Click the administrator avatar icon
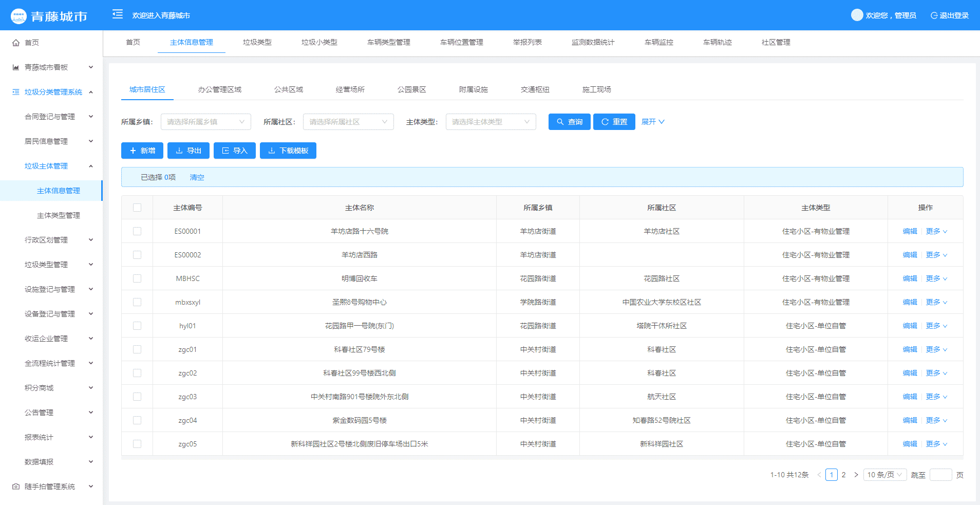Viewport: 980px width, 505px height. [857, 15]
